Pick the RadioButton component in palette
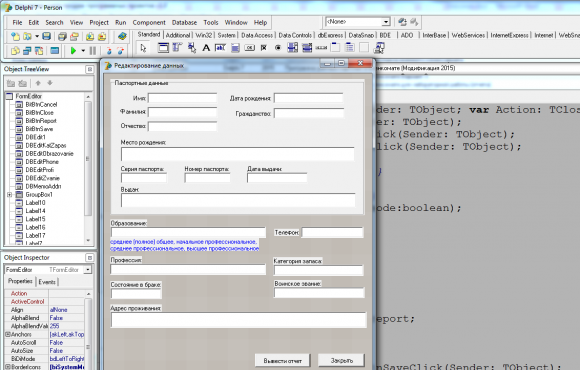580x370 pixels. [278, 48]
